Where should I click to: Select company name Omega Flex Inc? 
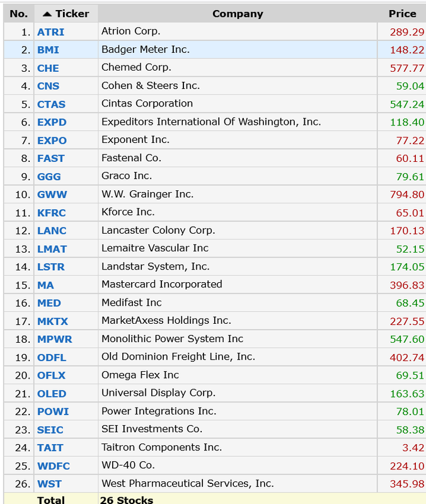click(140, 375)
